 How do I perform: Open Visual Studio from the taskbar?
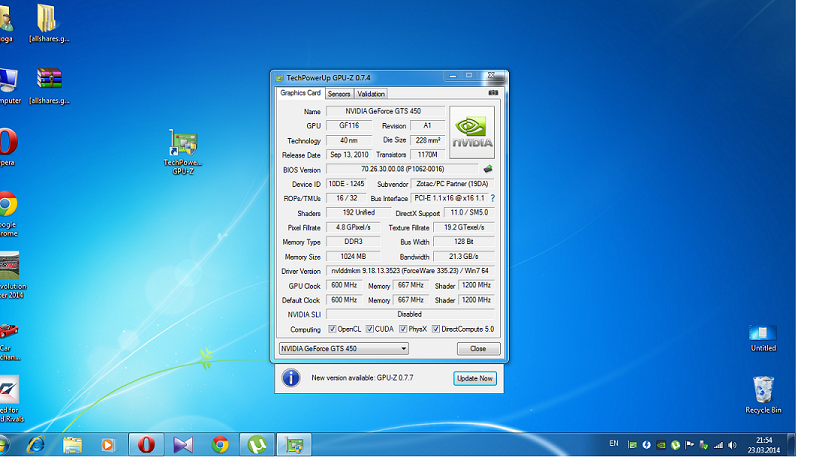pyautogui.click(x=183, y=445)
